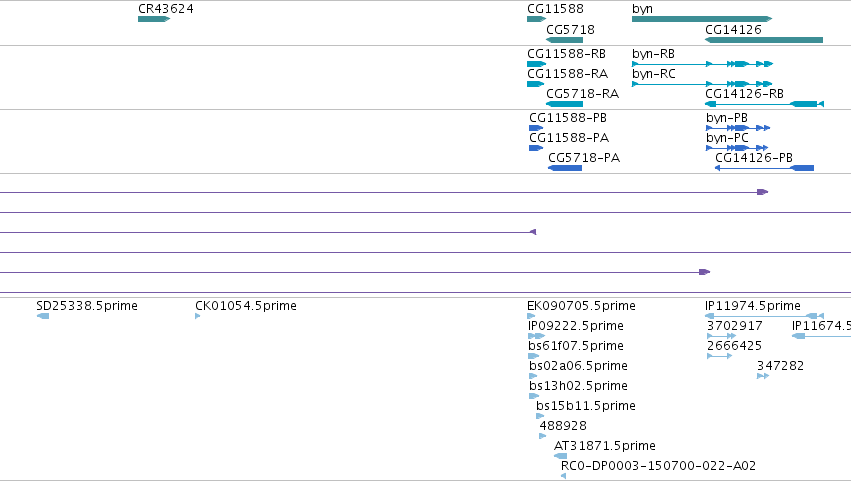Select the CR43624 gene arrow
Viewport: 851px width, 481px height.
pyautogui.click(x=154, y=19)
